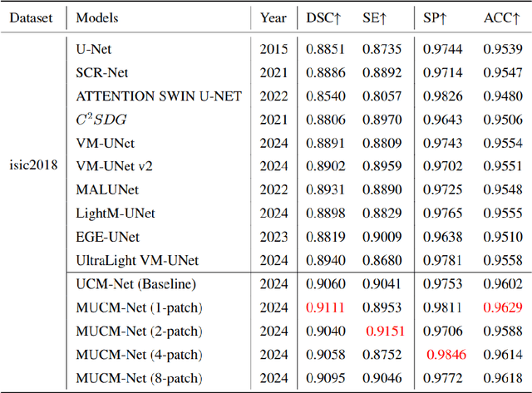Select the isic2018 dataset label
The image size is (532, 393).
coord(32,165)
